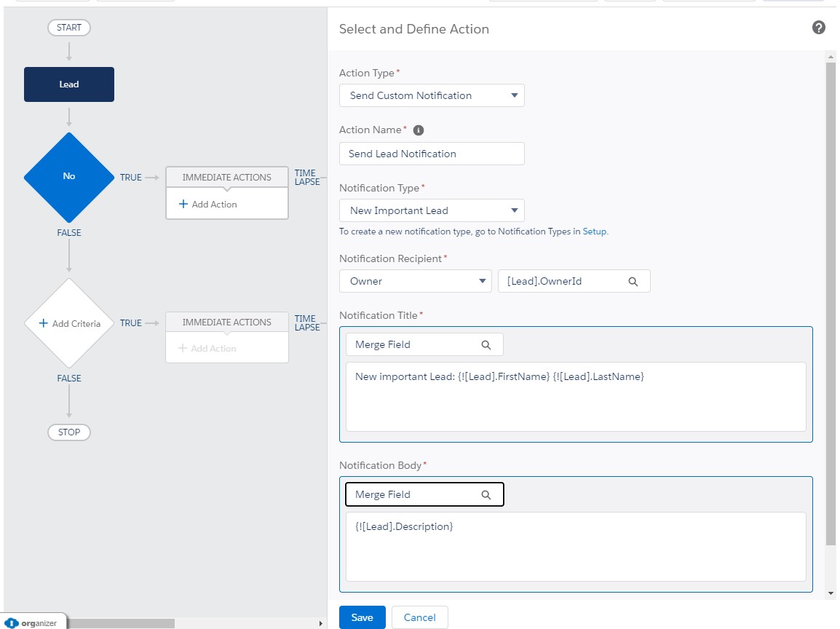Edit the Notification Body text area
Screen dimensions: 840x629
pyautogui.click(x=576, y=547)
